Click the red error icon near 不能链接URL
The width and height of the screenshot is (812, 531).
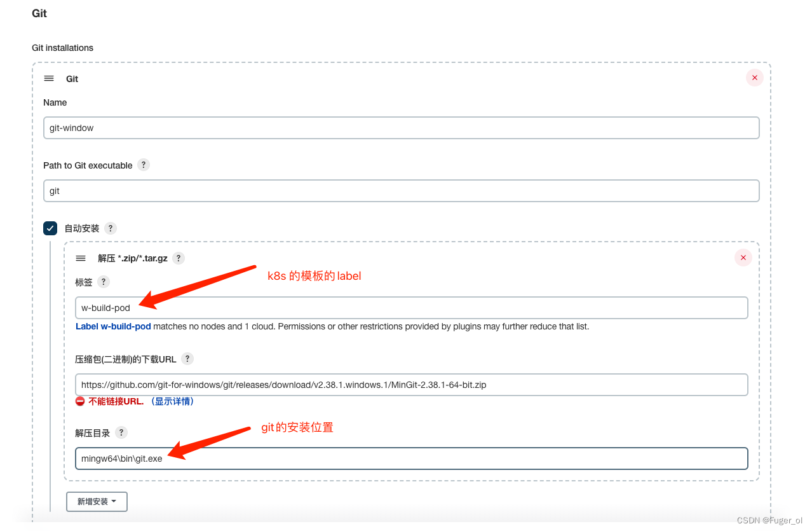(81, 401)
